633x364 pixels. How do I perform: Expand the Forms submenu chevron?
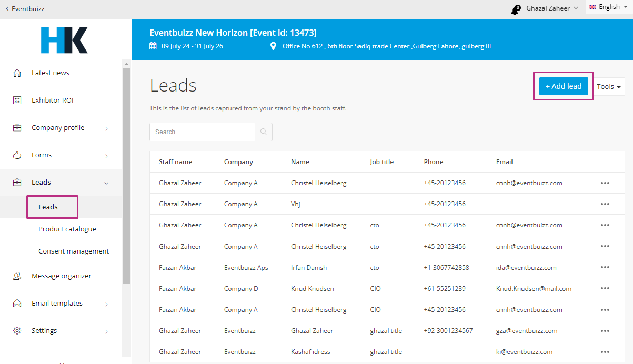[x=107, y=156]
